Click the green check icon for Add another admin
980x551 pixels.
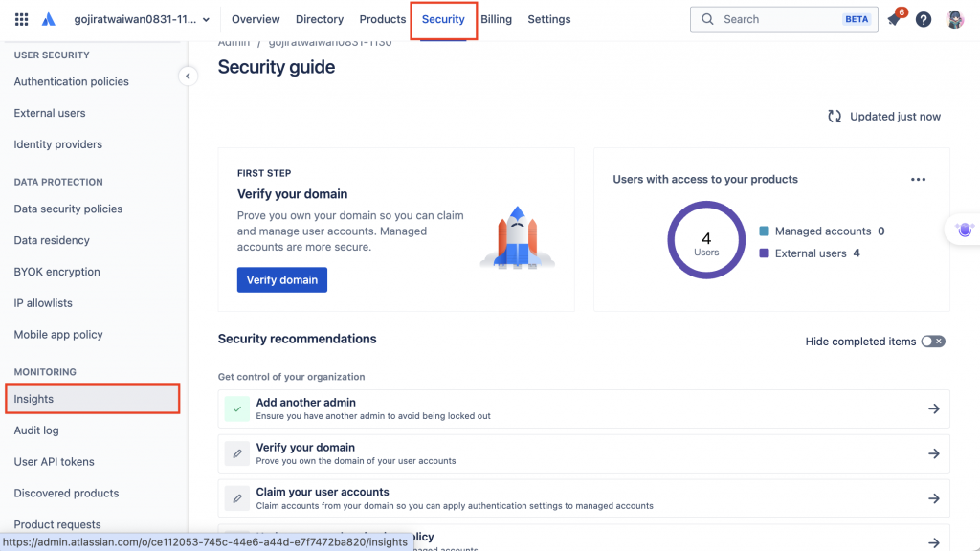tap(237, 409)
